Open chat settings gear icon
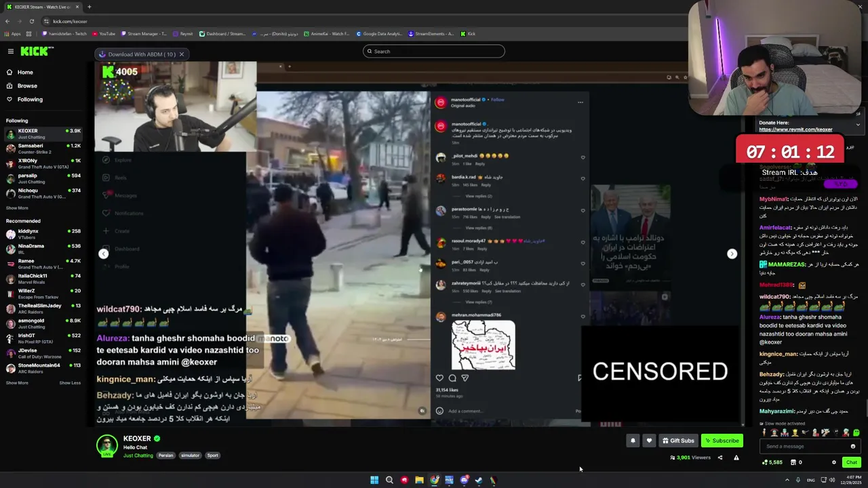868x488 pixels. 834,462
